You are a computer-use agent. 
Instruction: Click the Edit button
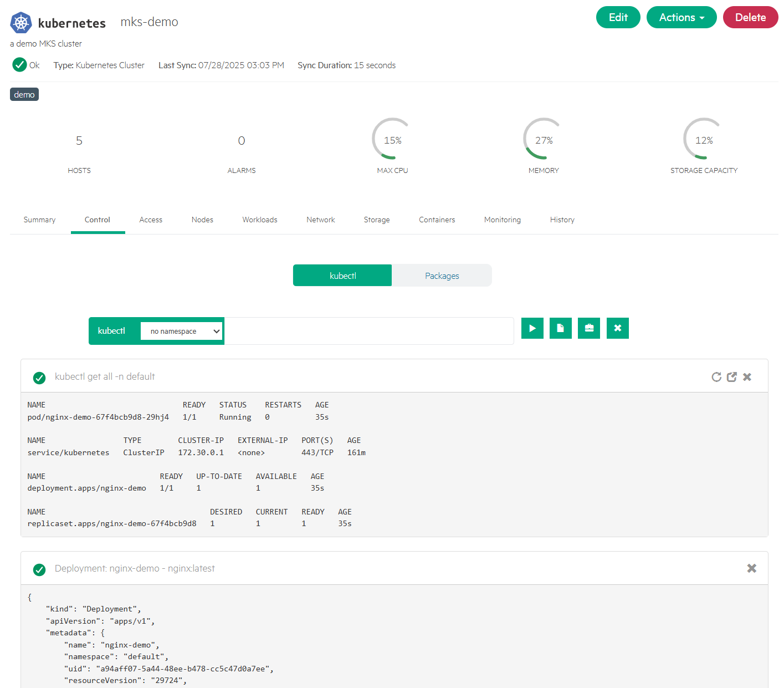tap(618, 17)
